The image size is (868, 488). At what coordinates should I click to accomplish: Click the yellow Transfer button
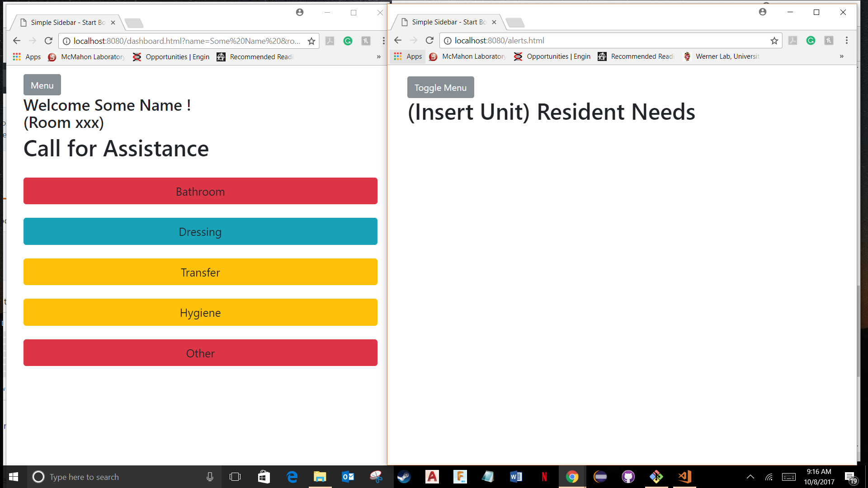tap(200, 272)
